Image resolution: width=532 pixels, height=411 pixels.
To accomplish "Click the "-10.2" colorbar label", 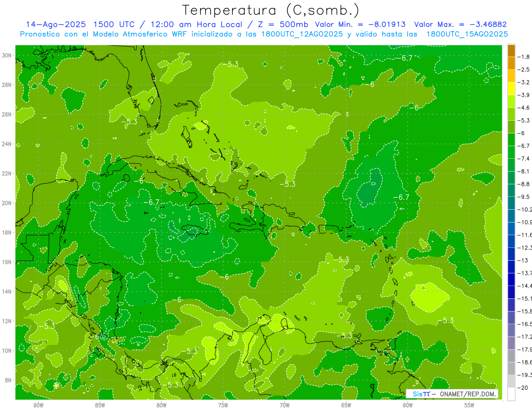I will [x=525, y=209].
